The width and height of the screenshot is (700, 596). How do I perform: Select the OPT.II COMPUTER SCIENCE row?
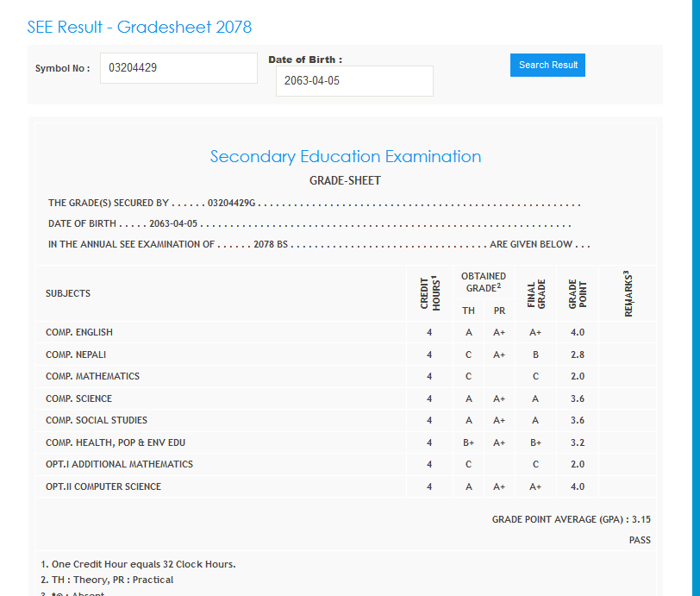[x=103, y=486]
